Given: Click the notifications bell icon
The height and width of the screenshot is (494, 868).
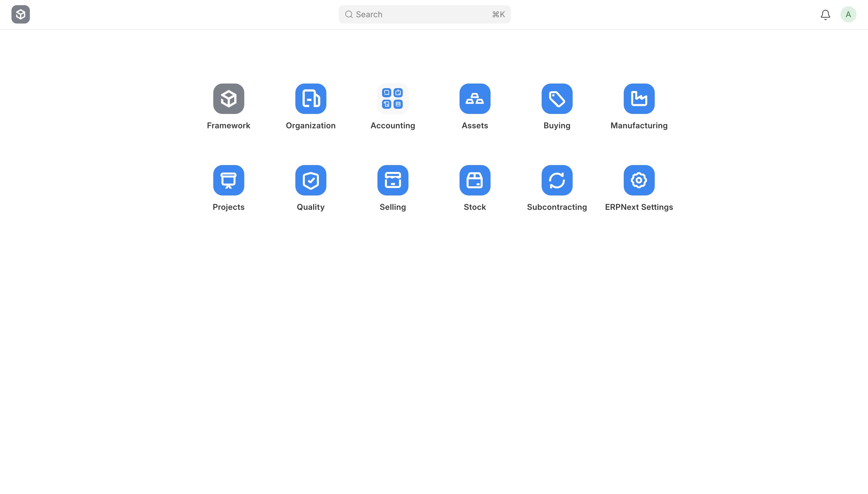Looking at the screenshot, I should tap(825, 15).
